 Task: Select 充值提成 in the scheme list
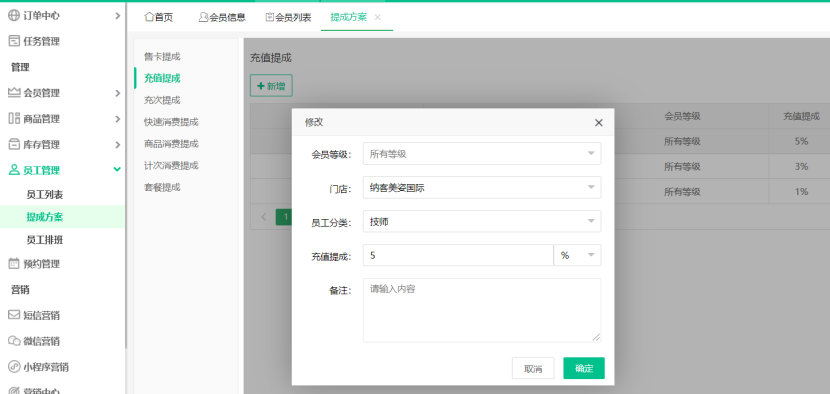click(x=162, y=78)
